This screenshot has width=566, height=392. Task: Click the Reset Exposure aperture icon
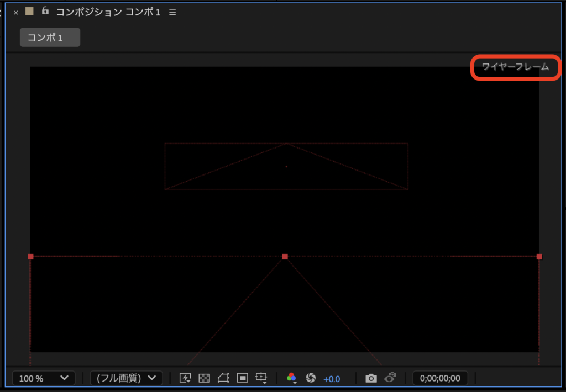tap(311, 378)
